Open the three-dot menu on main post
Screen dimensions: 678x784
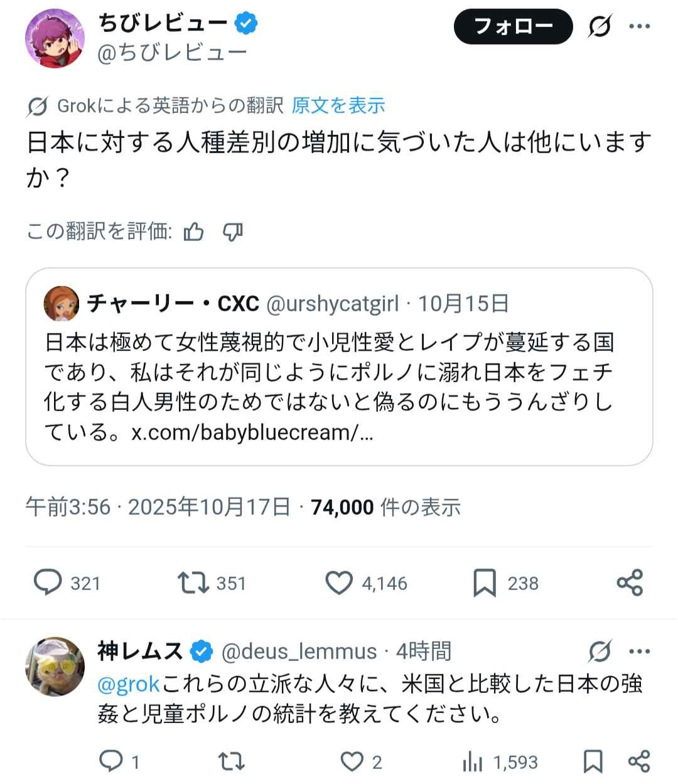[x=639, y=27]
